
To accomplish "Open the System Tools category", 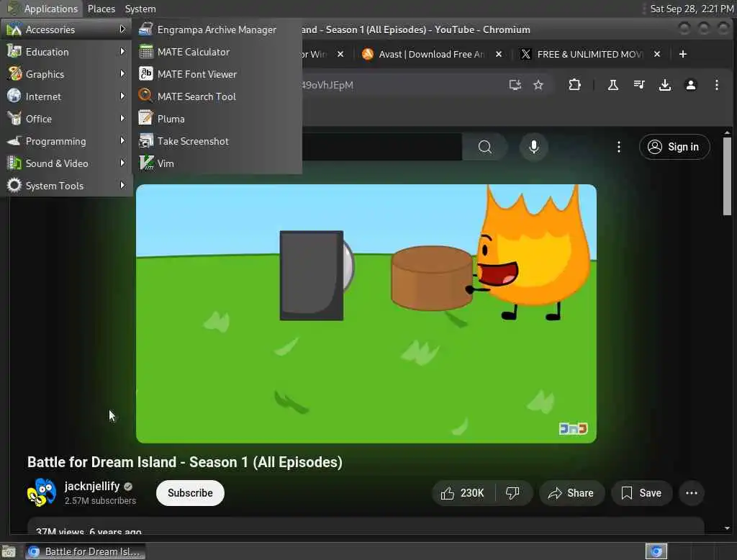I will click(x=65, y=186).
